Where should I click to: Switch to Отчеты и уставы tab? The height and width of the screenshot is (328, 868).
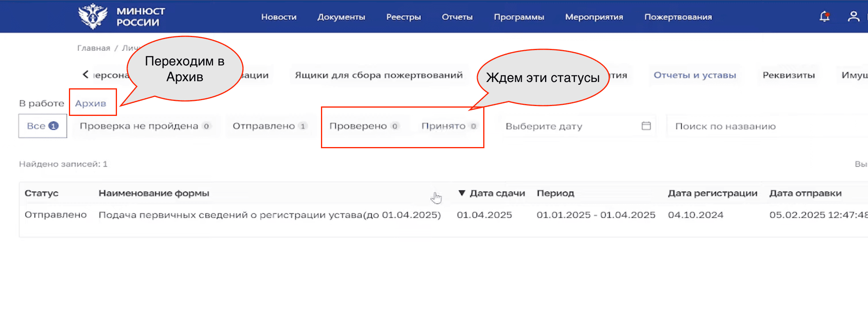coord(695,75)
